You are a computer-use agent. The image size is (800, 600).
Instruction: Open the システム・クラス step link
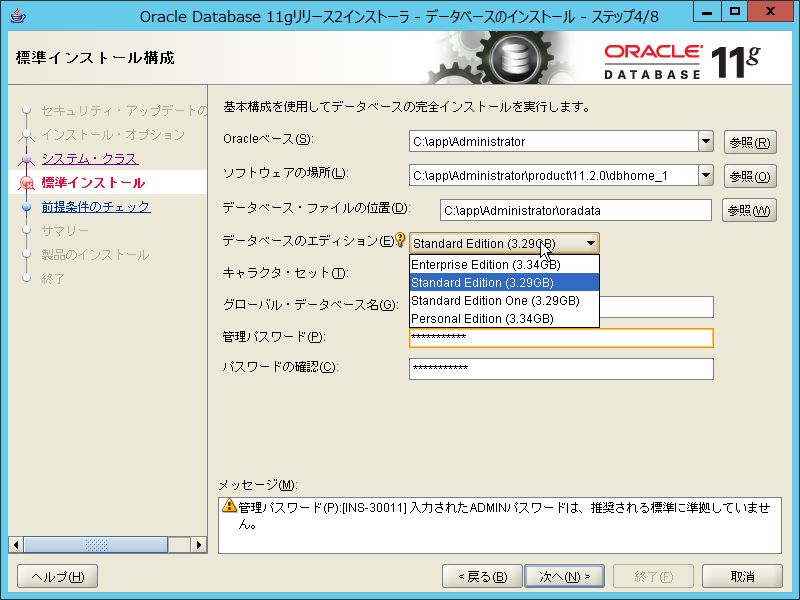(90, 159)
